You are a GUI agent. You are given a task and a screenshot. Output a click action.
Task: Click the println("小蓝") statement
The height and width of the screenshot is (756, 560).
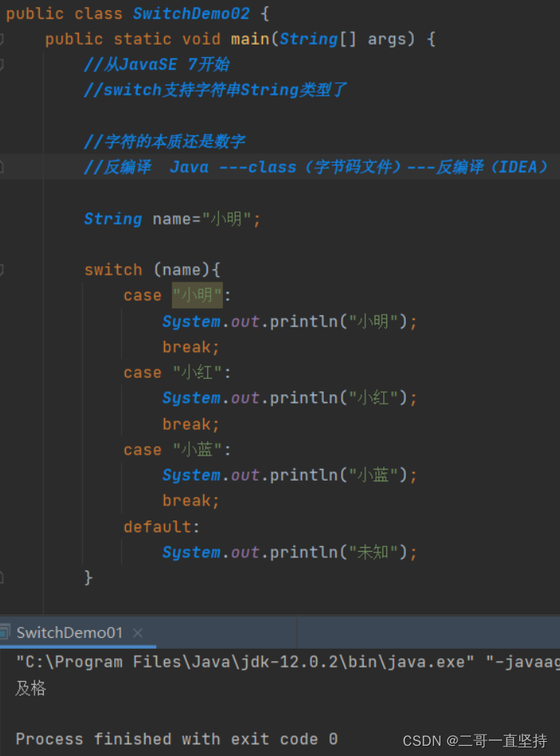tap(289, 475)
